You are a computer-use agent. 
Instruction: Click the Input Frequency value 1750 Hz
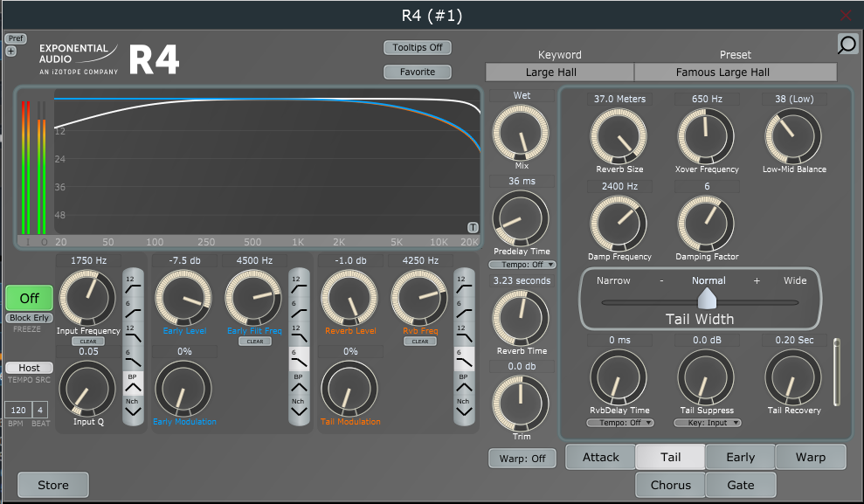click(x=88, y=260)
